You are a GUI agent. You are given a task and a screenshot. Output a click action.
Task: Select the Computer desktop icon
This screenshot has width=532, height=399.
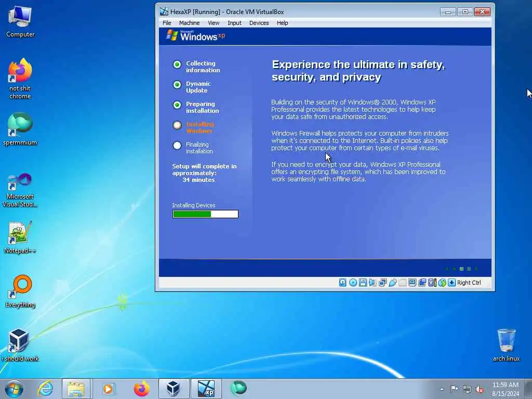[x=20, y=22]
